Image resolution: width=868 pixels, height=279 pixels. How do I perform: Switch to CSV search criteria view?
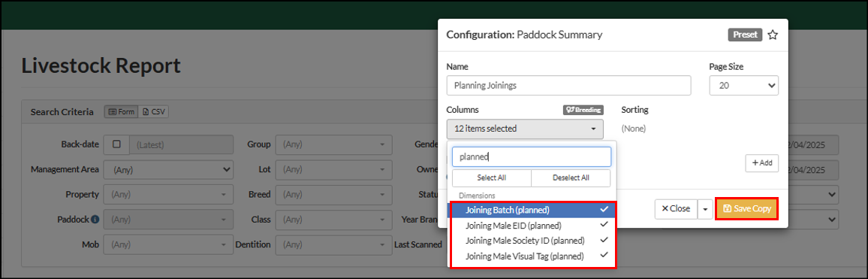point(153,111)
